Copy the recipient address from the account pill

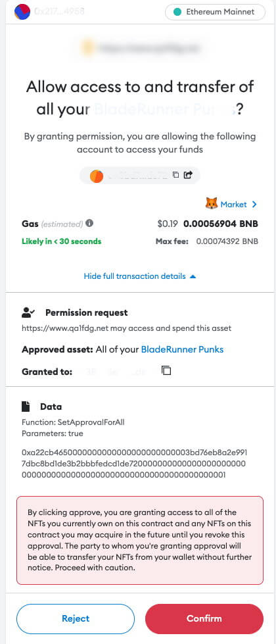(x=175, y=175)
